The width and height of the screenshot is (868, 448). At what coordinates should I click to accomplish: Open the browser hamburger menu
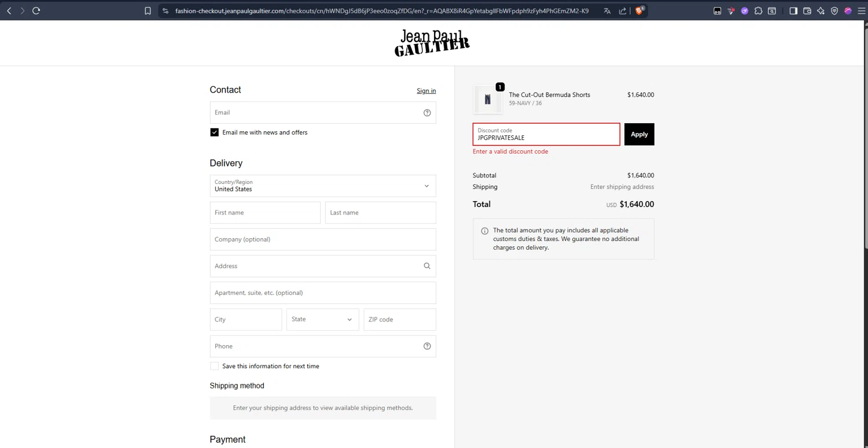coord(862,10)
